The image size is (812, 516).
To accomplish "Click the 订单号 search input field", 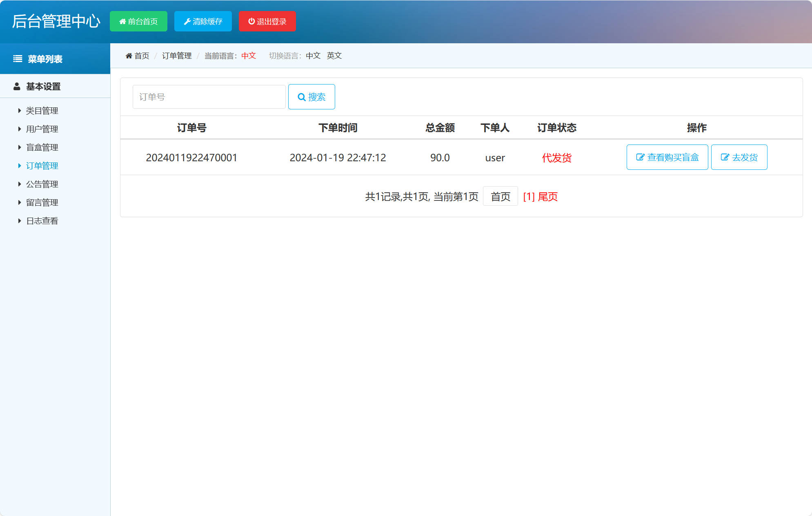I will (209, 97).
